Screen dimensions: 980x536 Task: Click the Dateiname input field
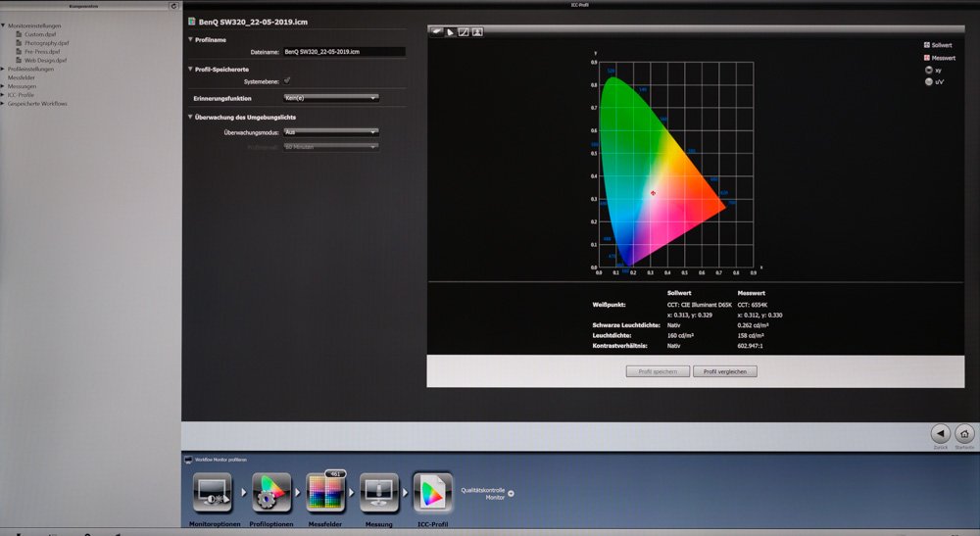[x=343, y=51]
